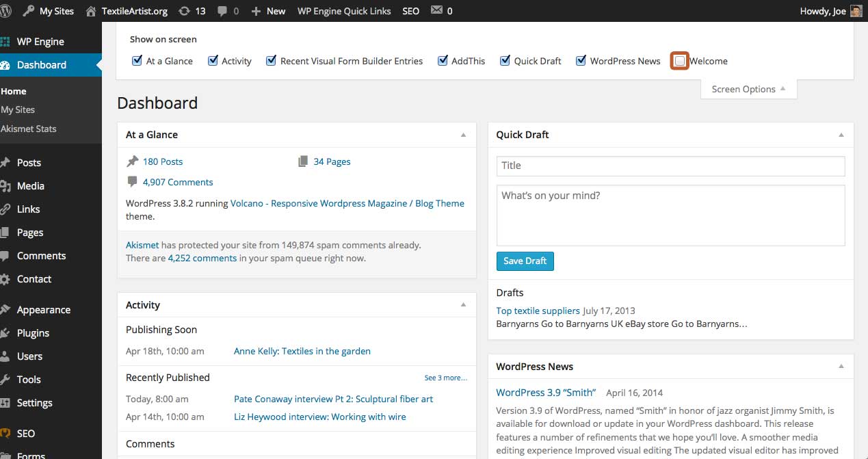Click the What's on your mind text area
Screen dimensions: 868x459
click(x=670, y=215)
